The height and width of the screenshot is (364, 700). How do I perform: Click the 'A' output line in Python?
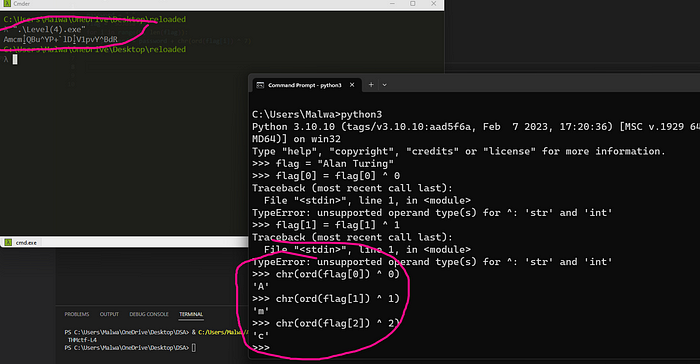(261, 286)
